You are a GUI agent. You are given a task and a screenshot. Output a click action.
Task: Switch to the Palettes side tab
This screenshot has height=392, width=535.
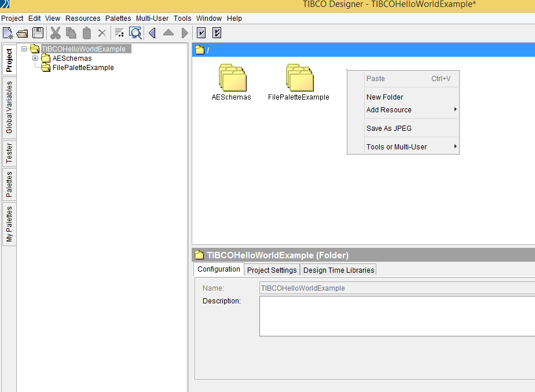point(9,184)
